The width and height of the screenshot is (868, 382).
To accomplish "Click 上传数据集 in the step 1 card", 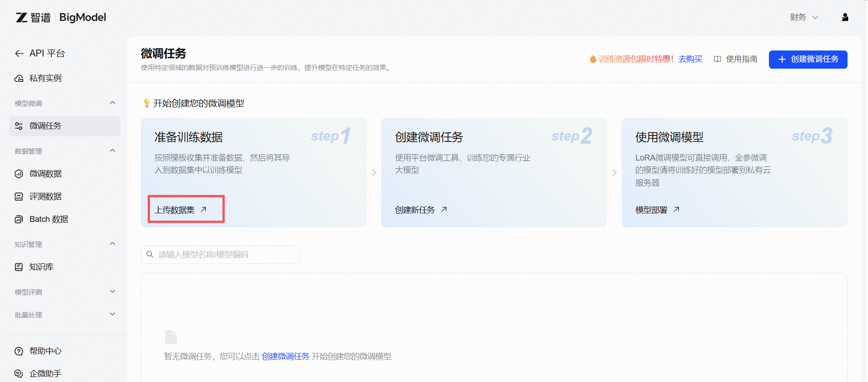I will pyautogui.click(x=180, y=210).
